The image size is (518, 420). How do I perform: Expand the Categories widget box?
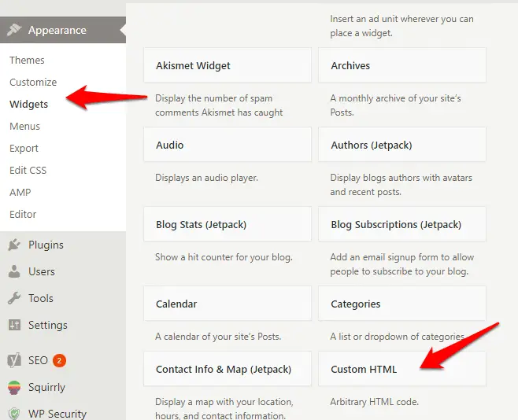tap(402, 304)
